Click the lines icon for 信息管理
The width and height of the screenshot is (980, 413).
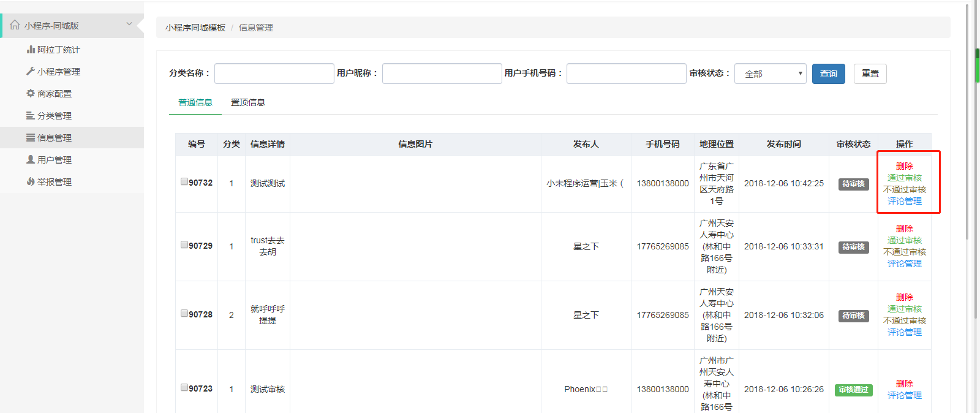(x=31, y=138)
